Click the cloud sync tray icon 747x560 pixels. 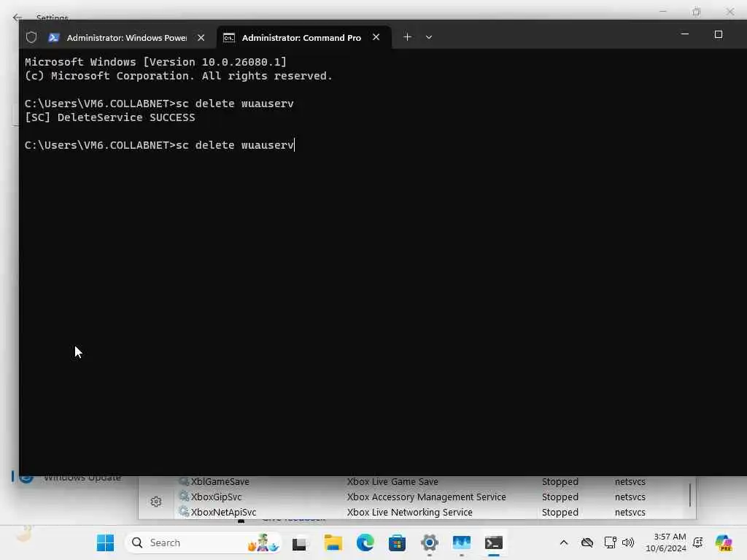[587, 542]
